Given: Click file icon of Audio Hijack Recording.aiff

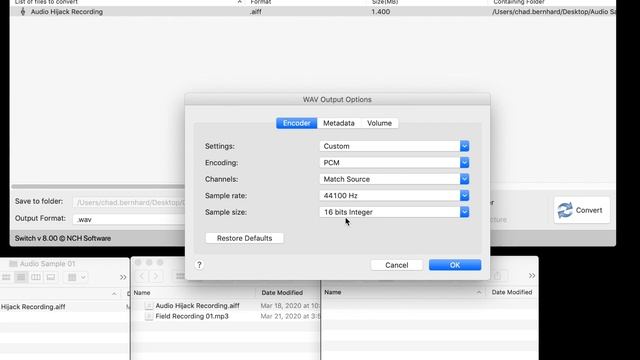Looking at the screenshot, I should tap(149, 306).
